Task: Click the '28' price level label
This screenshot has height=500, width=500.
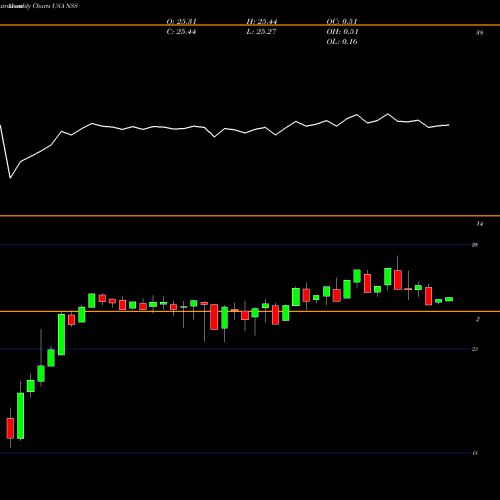Action: pyautogui.click(x=475, y=245)
